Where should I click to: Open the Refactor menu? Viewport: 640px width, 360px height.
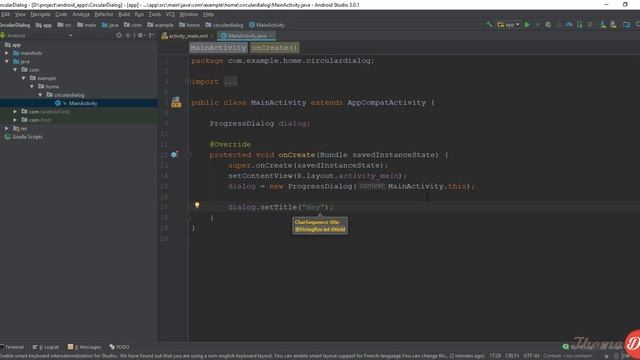pos(104,14)
